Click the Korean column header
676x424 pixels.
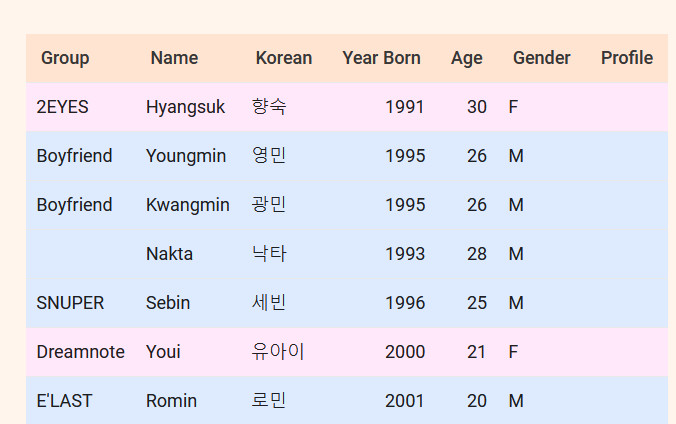[x=283, y=58]
